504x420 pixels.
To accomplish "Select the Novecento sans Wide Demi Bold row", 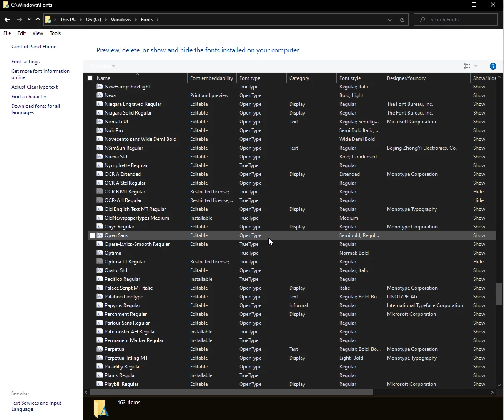I will tap(292, 139).
